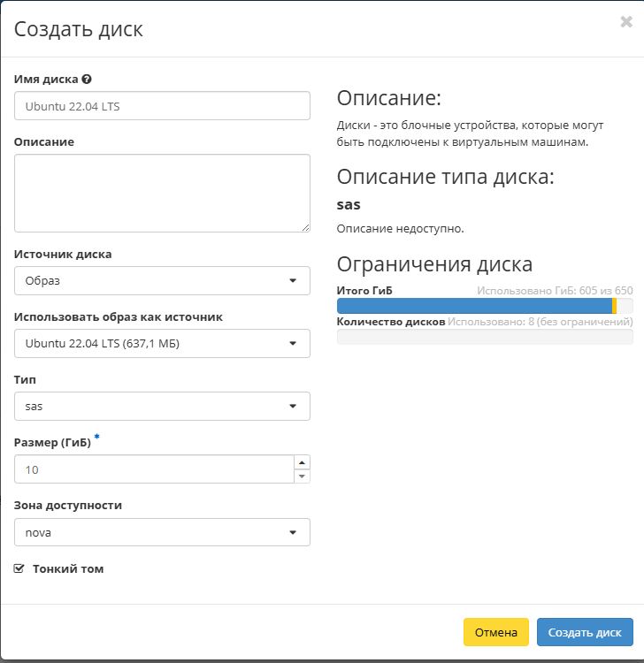Click inside the Описание text area

pyautogui.click(x=162, y=193)
